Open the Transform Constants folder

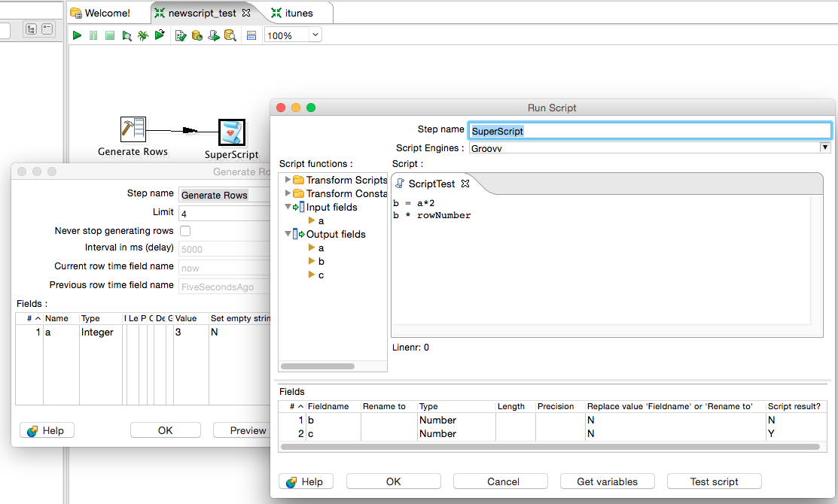pos(340,193)
